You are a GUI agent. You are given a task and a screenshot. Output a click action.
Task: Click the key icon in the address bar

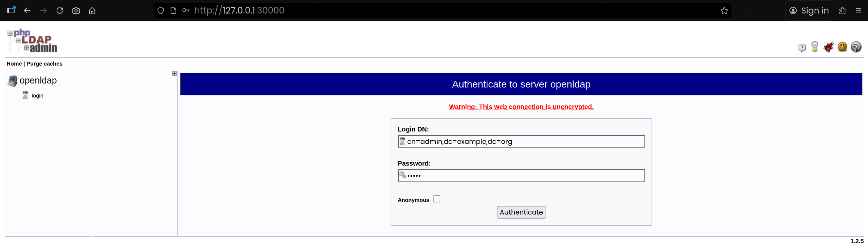tap(186, 11)
